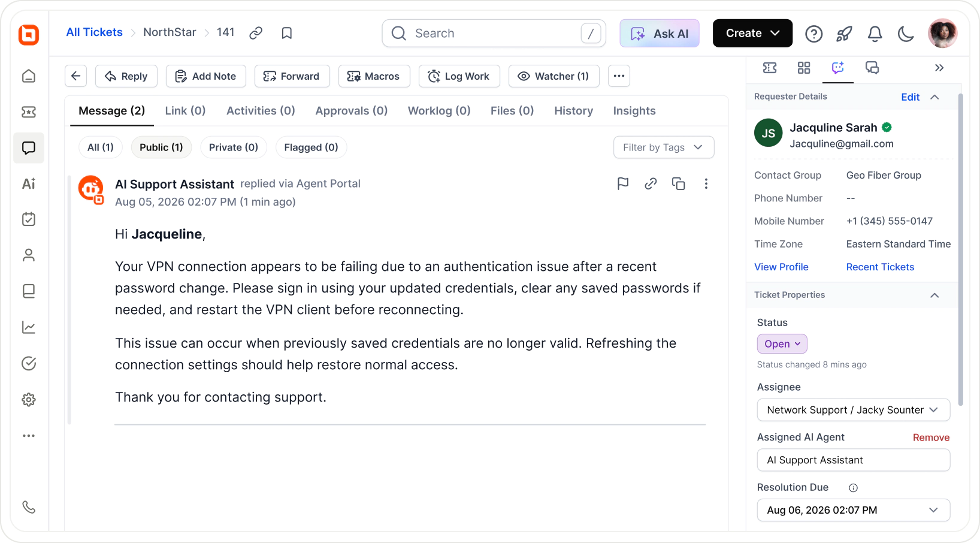Open the Open status dropdown

point(782,344)
